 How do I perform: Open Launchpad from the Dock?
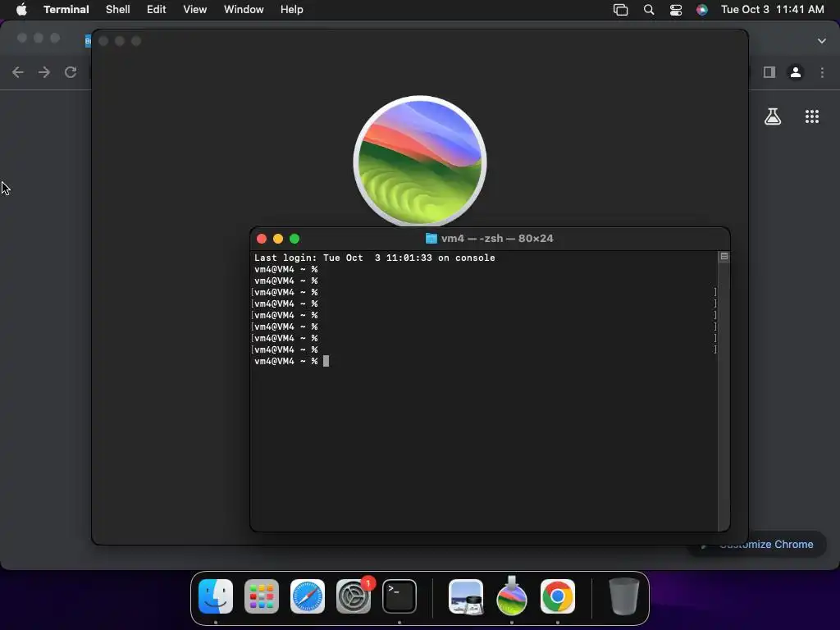tap(262, 596)
